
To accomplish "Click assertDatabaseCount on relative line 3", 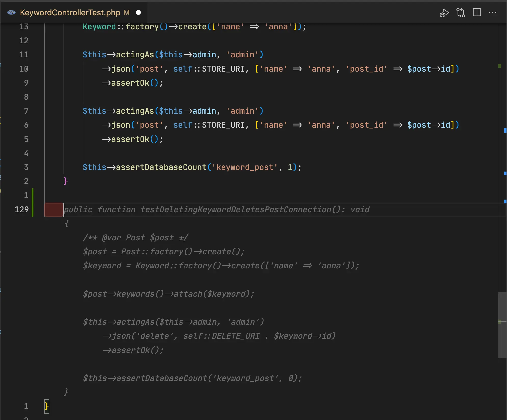I will tap(161, 167).
